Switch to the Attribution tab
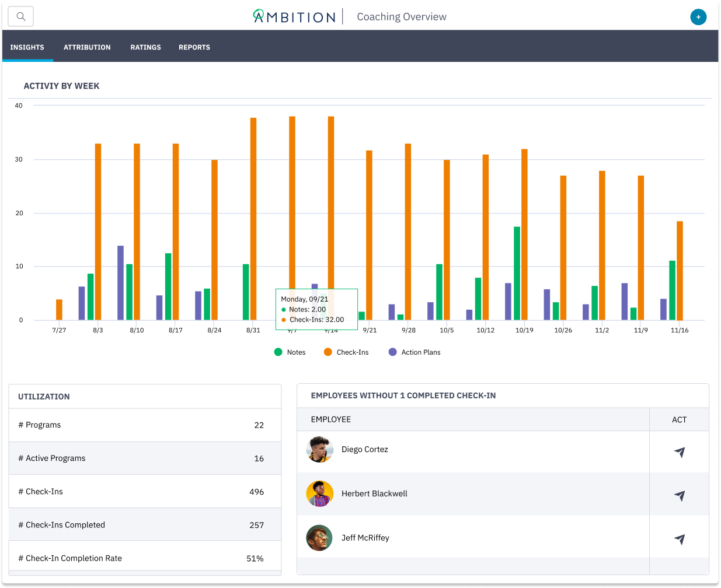This screenshot has width=721, height=588. [87, 47]
